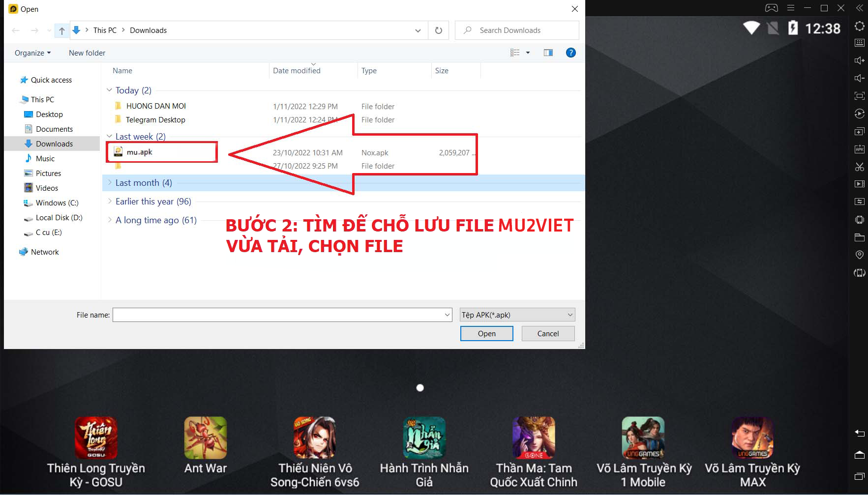Select Quick access in navigation pane

click(x=51, y=80)
